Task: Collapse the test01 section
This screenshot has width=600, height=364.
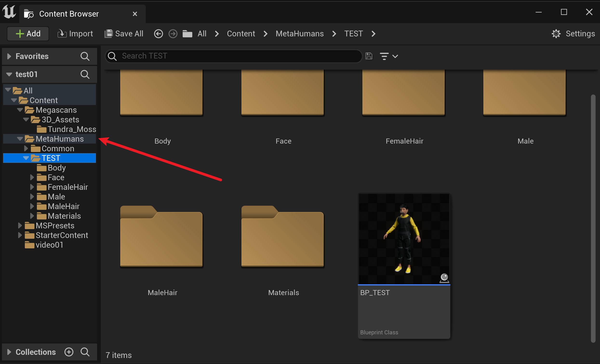Action: click(x=9, y=74)
